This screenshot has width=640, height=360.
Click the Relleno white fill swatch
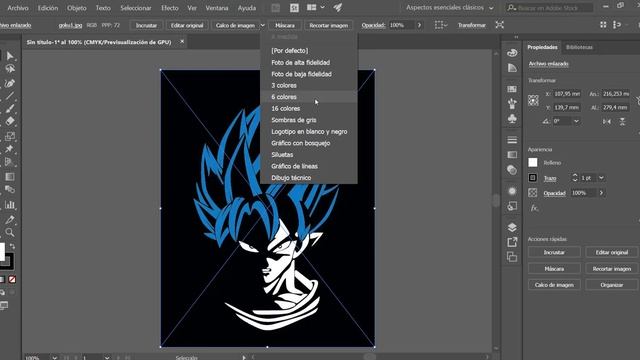(x=533, y=162)
